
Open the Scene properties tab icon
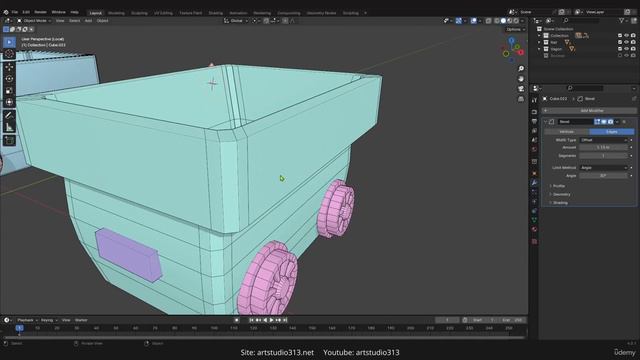[x=534, y=140]
